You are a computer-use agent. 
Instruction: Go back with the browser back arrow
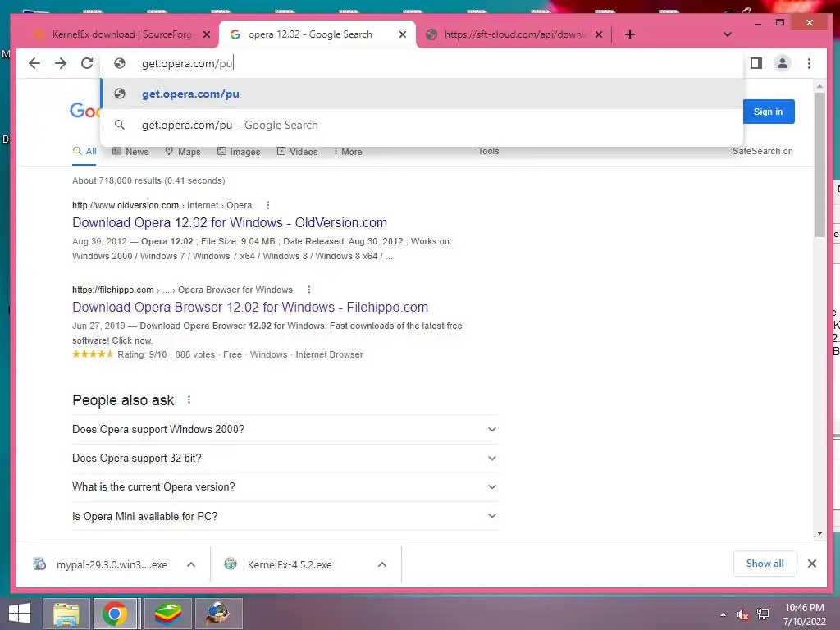pos(34,63)
